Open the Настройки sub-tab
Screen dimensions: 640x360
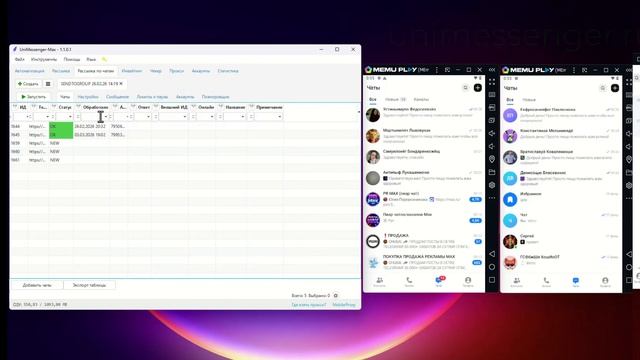tap(88, 97)
